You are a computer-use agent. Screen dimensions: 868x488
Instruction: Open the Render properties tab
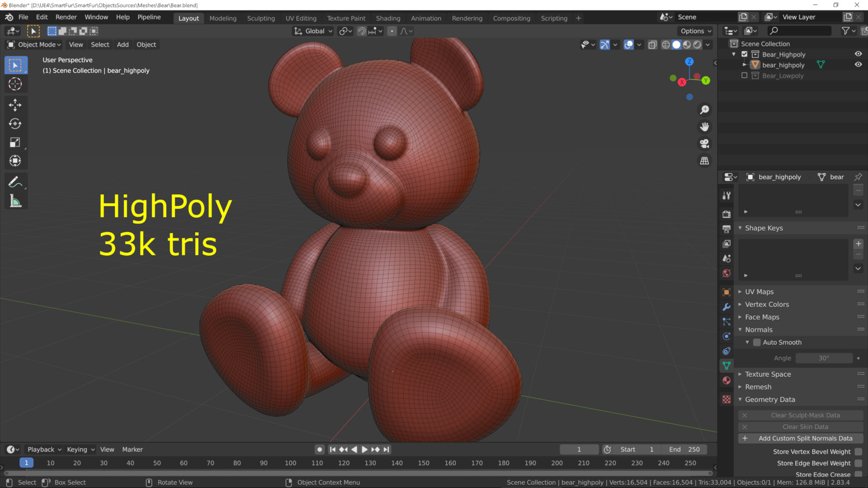tap(727, 214)
